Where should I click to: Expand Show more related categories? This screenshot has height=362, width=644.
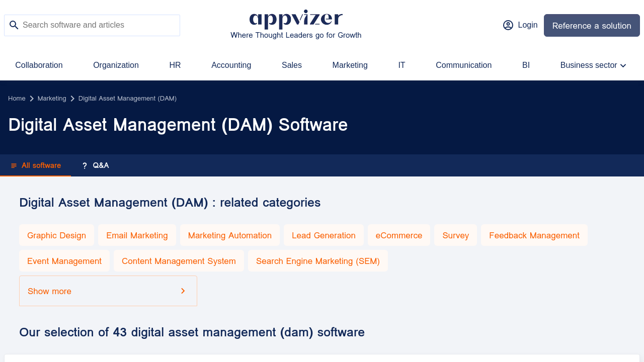[x=108, y=291]
